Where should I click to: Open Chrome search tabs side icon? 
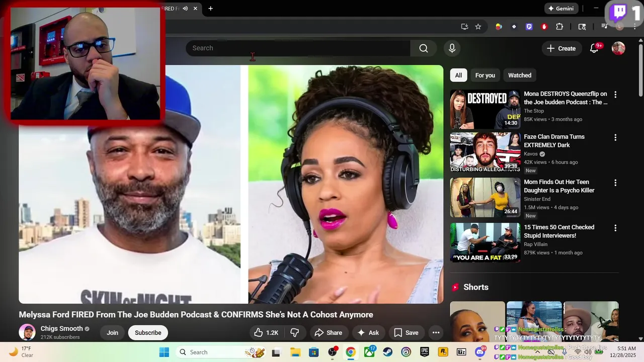coord(582,27)
